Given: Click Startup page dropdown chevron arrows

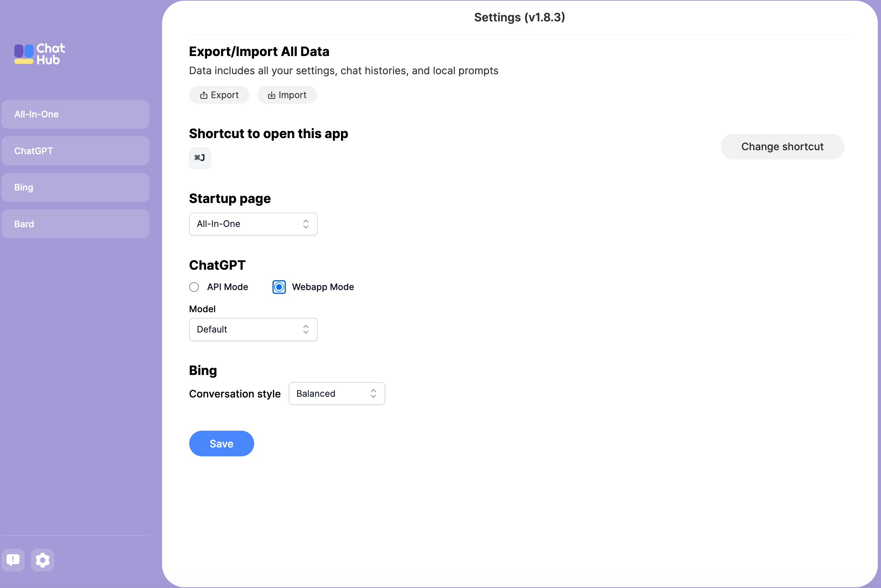Looking at the screenshot, I should click(306, 224).
